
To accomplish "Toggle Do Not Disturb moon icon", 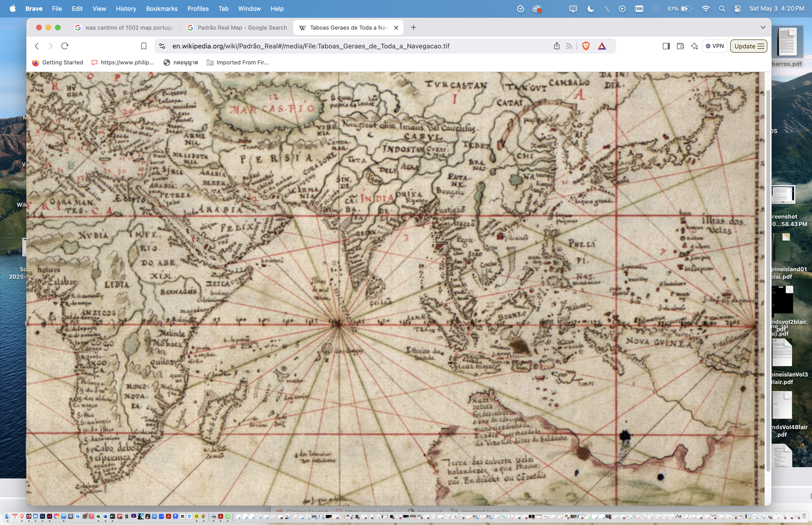I will pyautogui.click(x=591, y=8).
